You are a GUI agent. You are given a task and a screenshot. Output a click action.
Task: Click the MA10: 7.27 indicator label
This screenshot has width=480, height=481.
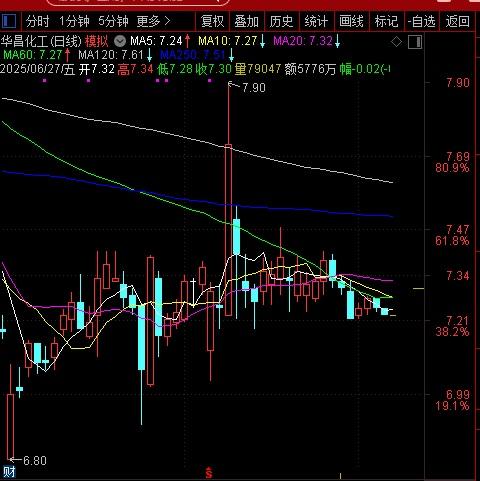click(228, 41)
